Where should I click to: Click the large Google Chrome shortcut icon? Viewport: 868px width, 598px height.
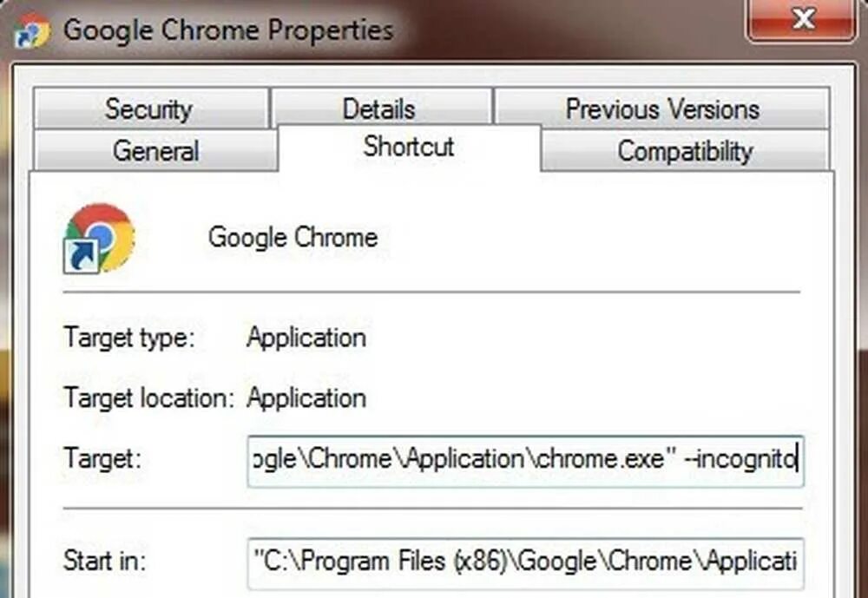click(100, 237)
